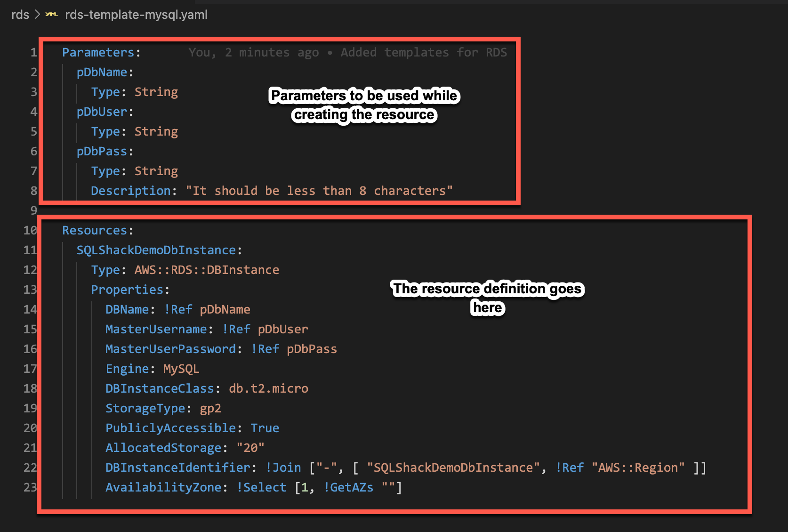
Task: Click the SQLShackDemoDbInstance resource name key
Action: tap(156, 250)
